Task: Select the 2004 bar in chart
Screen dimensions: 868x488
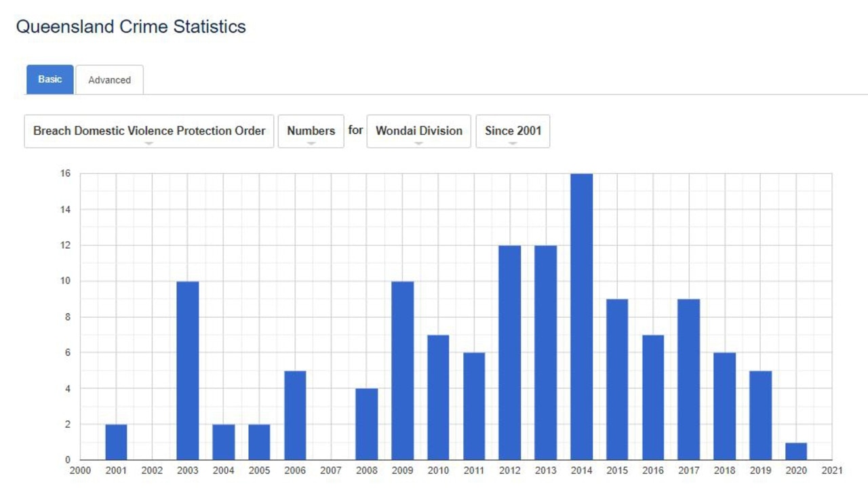Action: coord(224,443)
